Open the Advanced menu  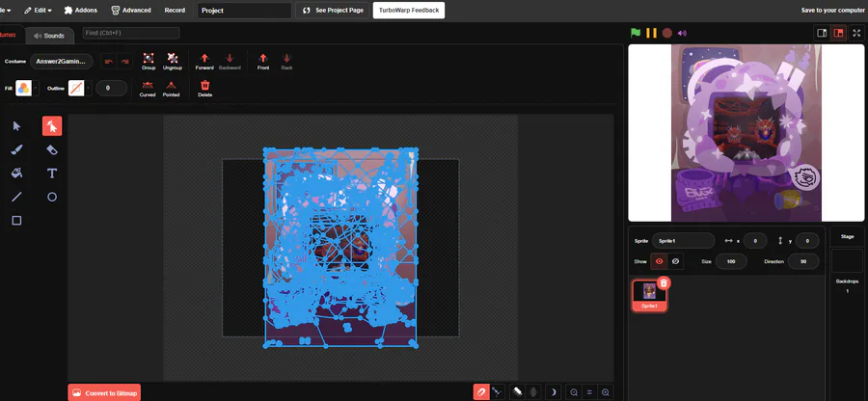click(131, 10)
